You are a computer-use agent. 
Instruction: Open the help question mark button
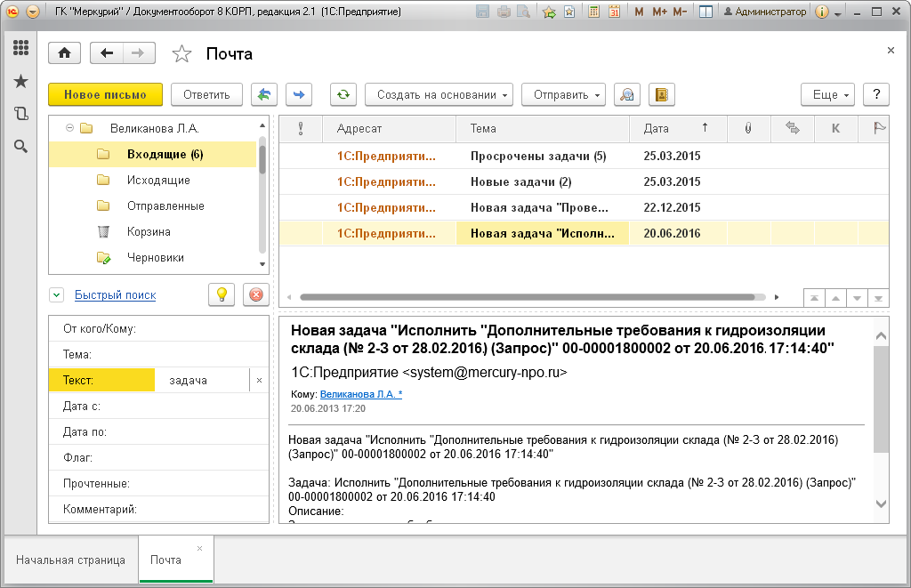click(876, 94)
